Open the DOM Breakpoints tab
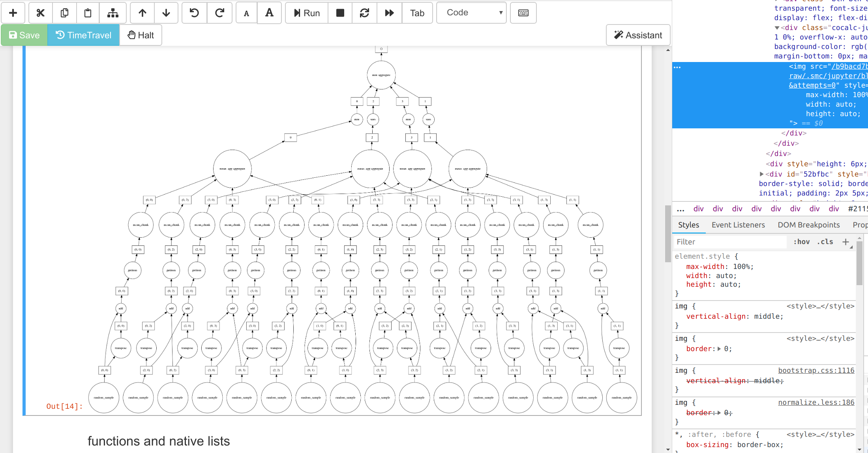The image size is (868, 453). click(808, 225)
